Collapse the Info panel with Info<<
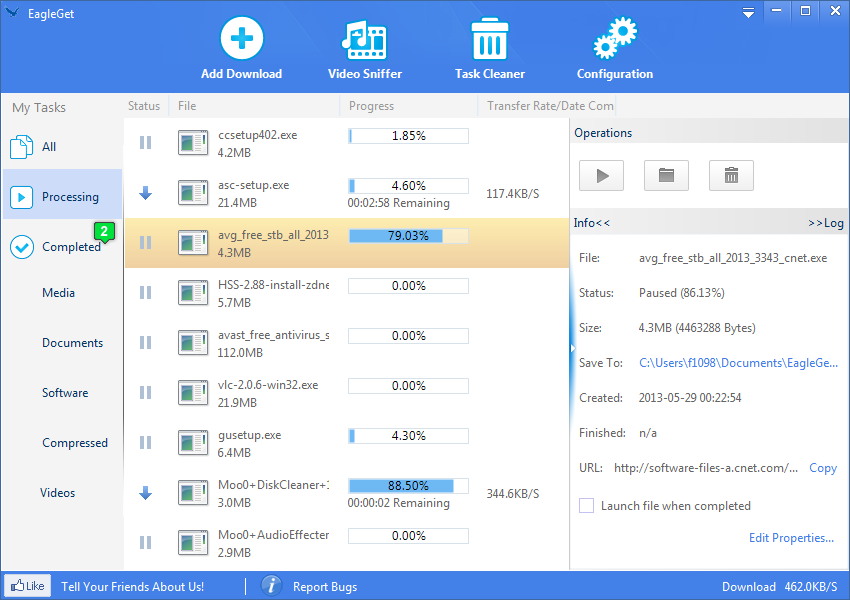This screenshot has height=600, width=850. pyautogui.click(x=592, y=223)
